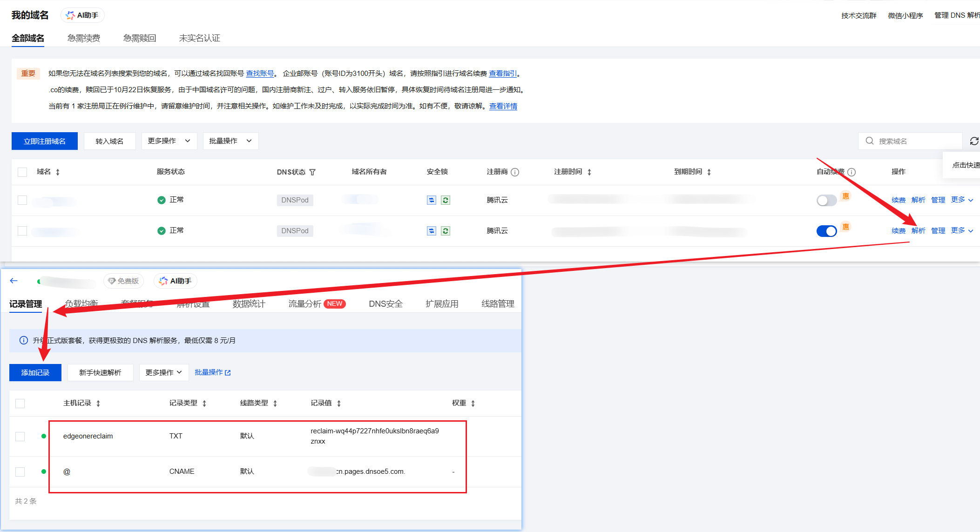The image size is (980, 532).
Task: Open the DNS安全 tab
Action: (x=385, y=304)
